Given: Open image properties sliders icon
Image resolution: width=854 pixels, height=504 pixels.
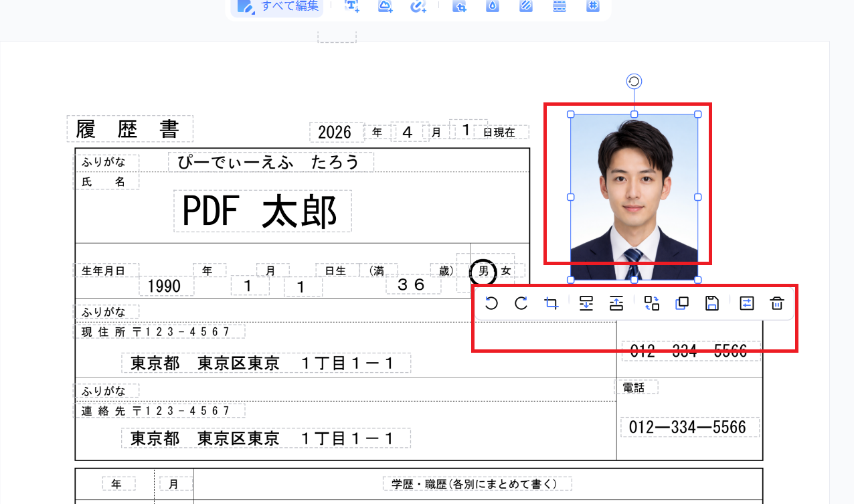Looking at the screenshot, I should pyautogui.click(x=746, y=304).
